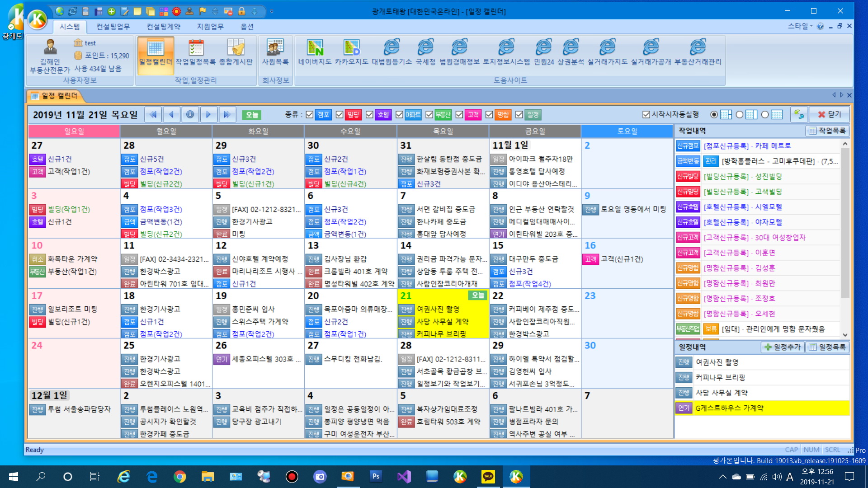Select the second calendar view radio button
Image resolution: width=868 pixels, height=488 pixels.
click(x=740, y=115)
